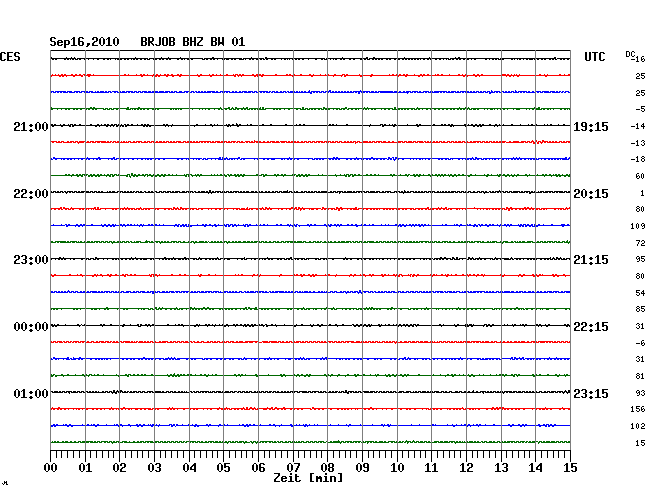Screen dimensions: 650x494
Task: Click minute tick label 05 on time axis
Action: click(x=223, y=468)
